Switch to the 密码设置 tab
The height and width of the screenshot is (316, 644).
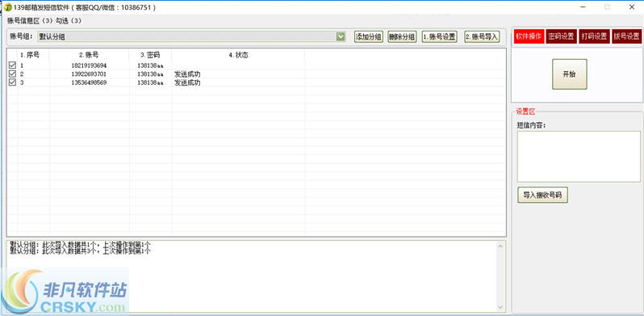[561, 36]
